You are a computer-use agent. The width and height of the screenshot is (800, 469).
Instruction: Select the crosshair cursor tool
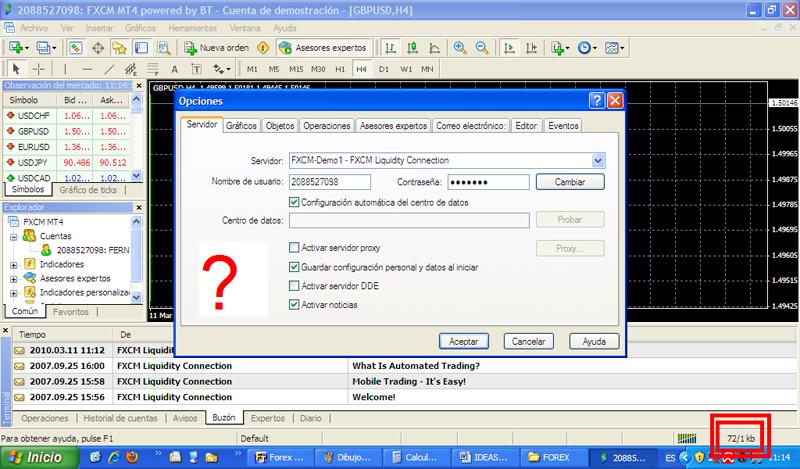pos(38,68)
